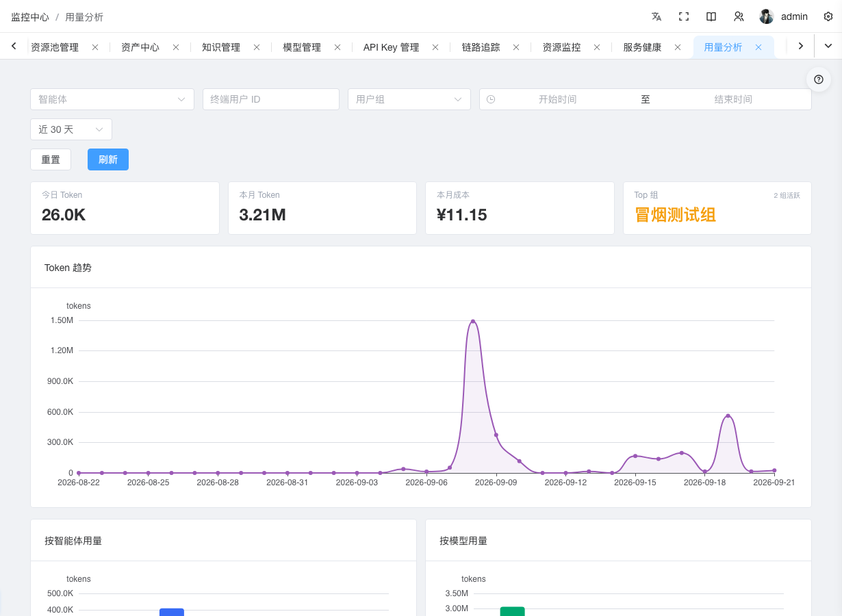Click the 3.21M 本月 Token value
The height and width of the screenshot is (616, 842).
pos(262,215)
